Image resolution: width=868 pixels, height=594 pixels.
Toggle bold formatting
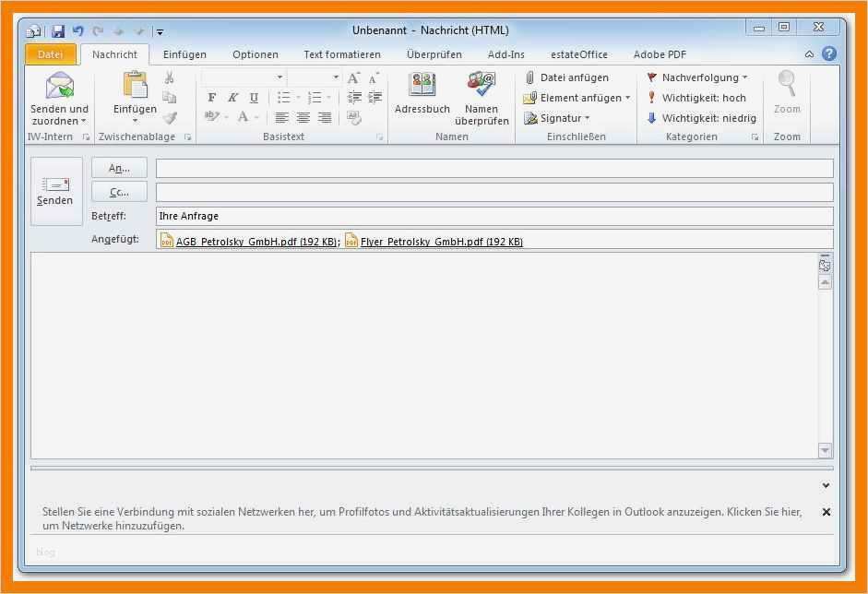tap(212, 98)
